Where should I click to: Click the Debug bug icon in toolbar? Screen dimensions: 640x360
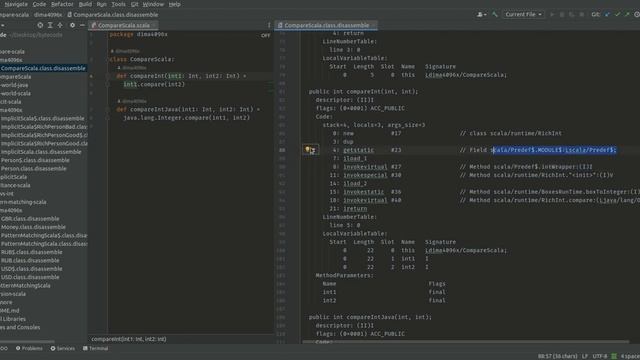tap(562, 14)
